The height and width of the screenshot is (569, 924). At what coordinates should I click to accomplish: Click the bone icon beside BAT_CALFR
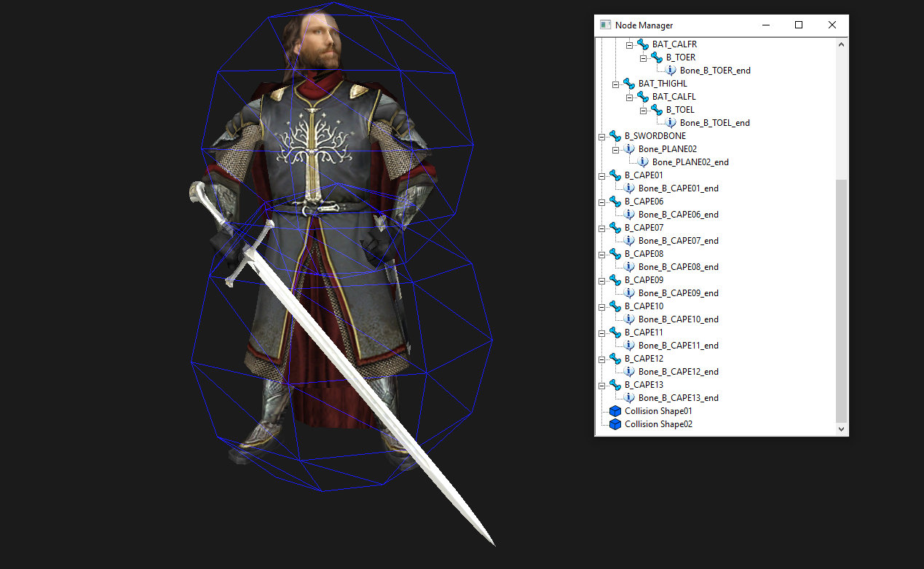click(643, 44)
